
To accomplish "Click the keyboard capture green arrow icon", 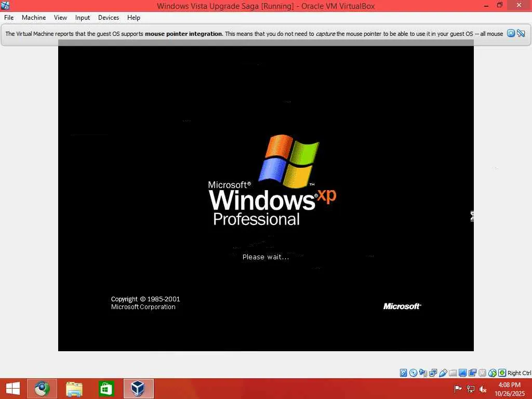I will coord(502,373).
